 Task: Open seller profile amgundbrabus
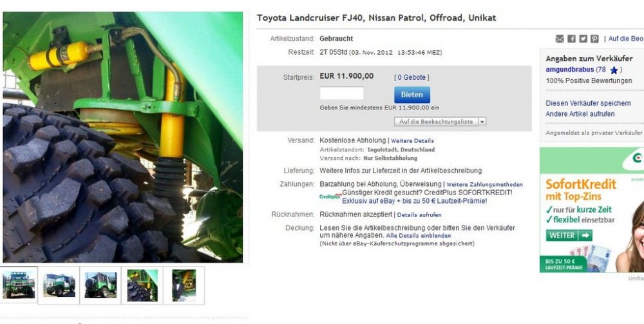[x=570, y=70]
